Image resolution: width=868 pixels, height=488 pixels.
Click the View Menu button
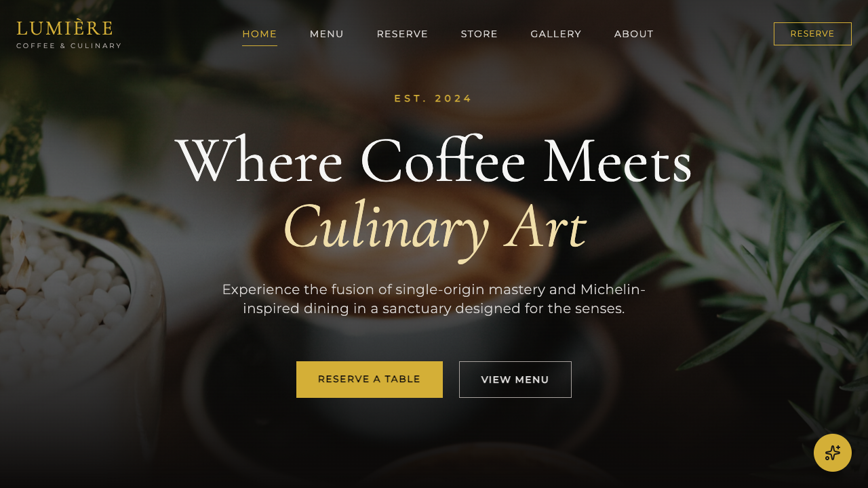point(515,380)
